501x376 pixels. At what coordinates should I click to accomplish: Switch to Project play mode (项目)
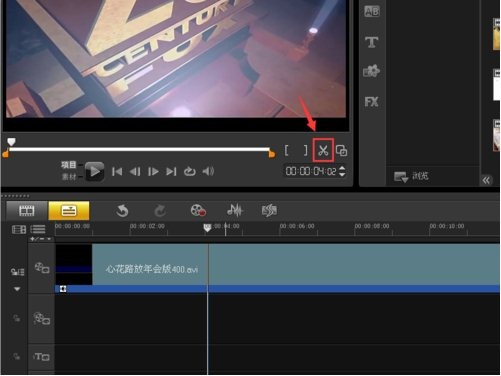coord(69,165)
